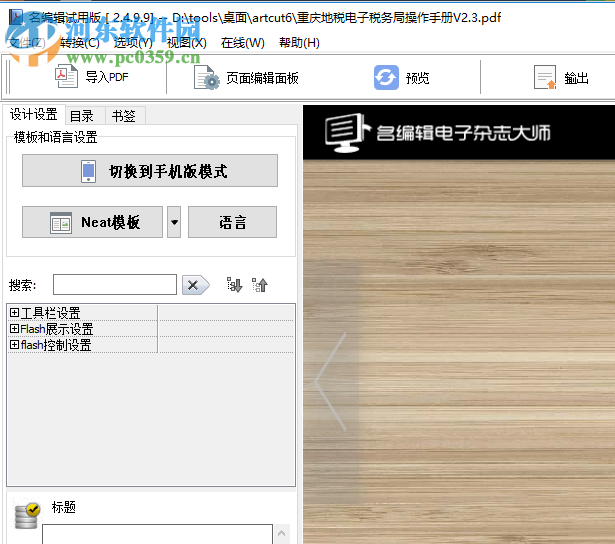Click the previous page arrow in the preview
The width and height of the screenshot is (615, 544).
[331, 382]
